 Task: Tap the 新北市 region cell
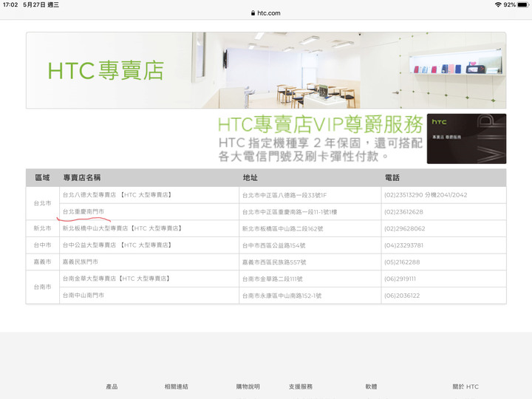pos(42,228)
